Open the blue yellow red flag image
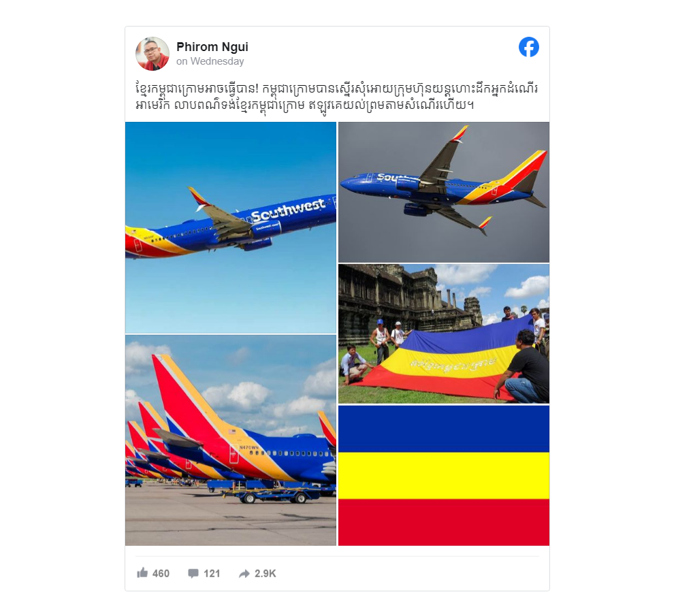676x616 pixels. 444,476
